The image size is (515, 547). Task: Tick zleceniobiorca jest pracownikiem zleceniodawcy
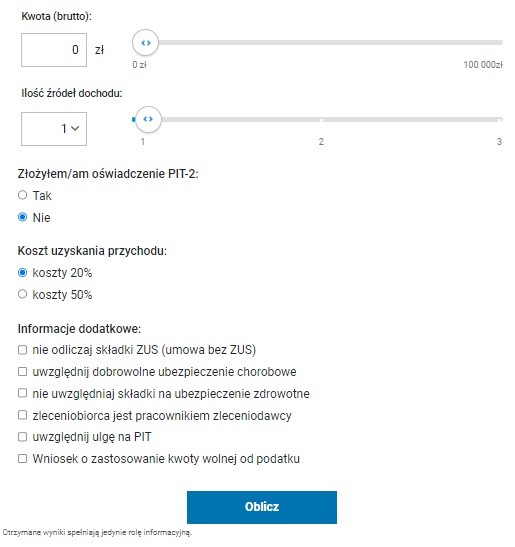pyautogui.click(x=23, y=415)
